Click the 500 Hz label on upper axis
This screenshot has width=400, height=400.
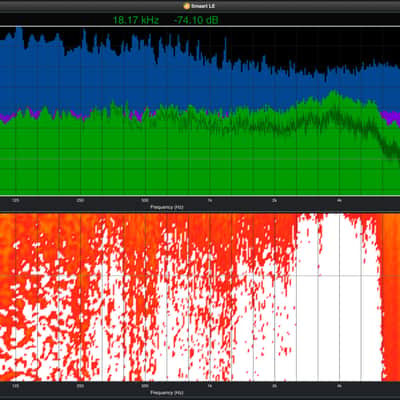(x=145, y=201)
